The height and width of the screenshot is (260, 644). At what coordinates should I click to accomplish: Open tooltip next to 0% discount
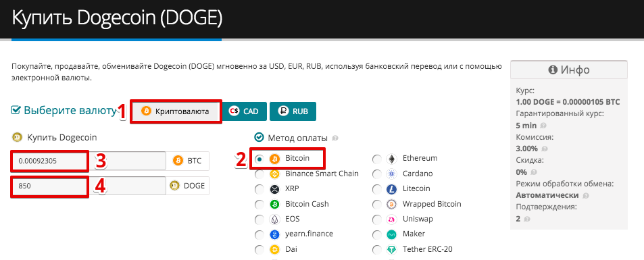pyautogui.click(x=533, y=172)
